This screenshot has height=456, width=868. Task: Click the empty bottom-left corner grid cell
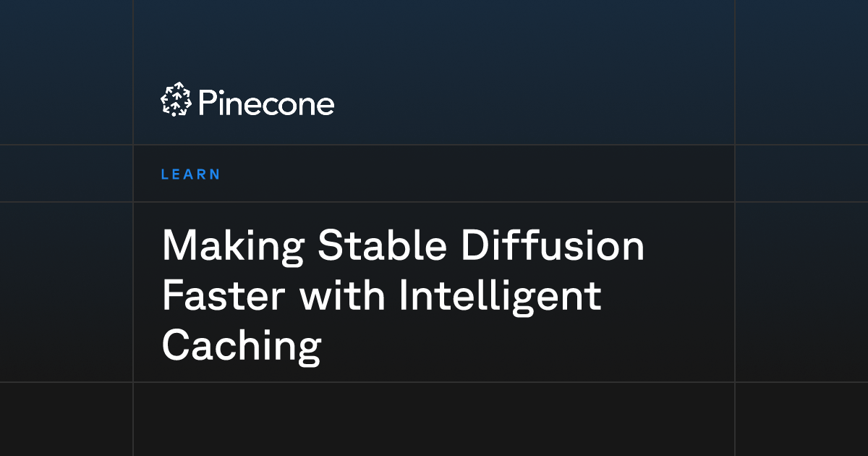[67, 419]
